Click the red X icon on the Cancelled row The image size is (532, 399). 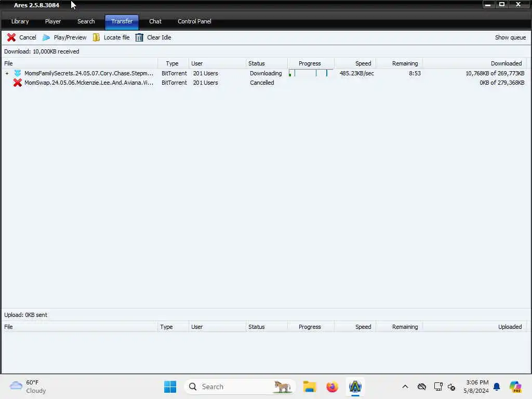(18, 83)
